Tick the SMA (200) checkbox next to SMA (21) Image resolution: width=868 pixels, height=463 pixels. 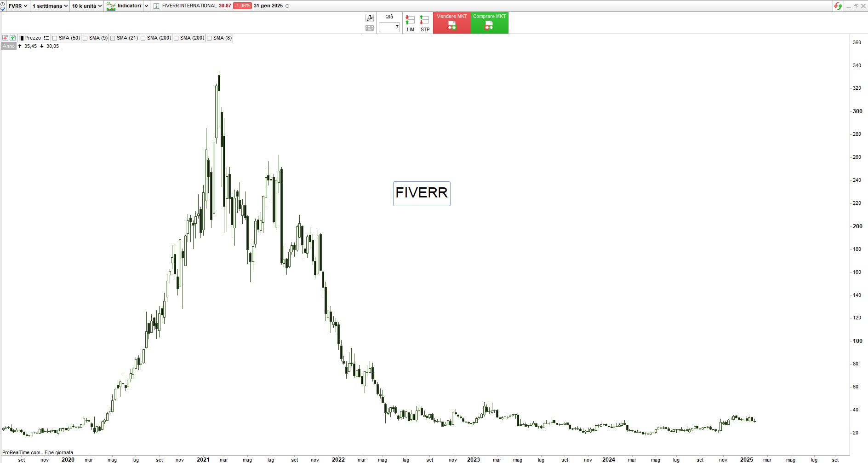tap(143, 38)
